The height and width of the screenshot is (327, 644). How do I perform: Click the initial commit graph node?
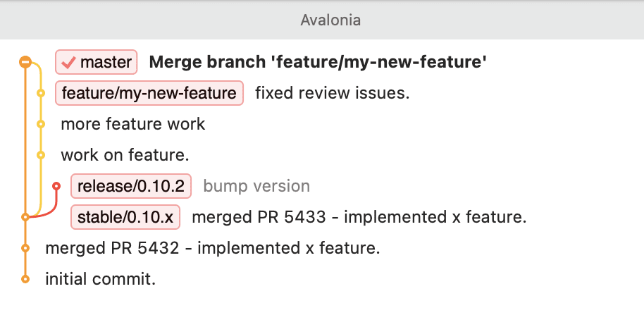pyautogui.click(x=25, y=279)
